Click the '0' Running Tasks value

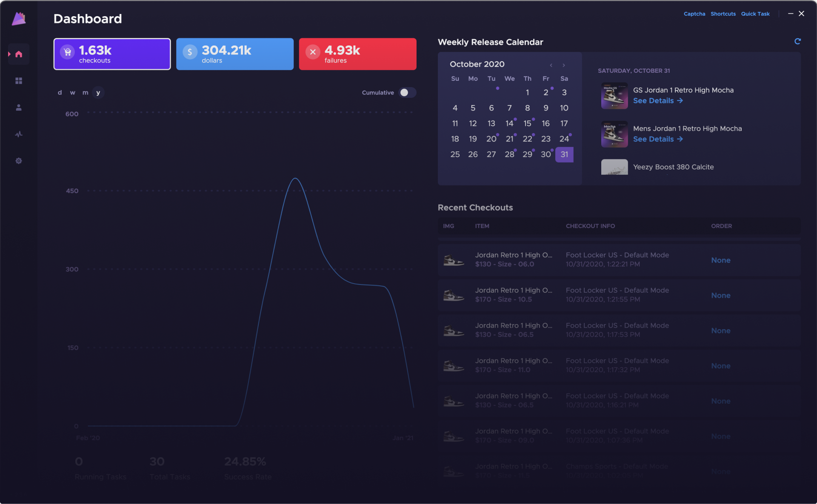[79, 461]
